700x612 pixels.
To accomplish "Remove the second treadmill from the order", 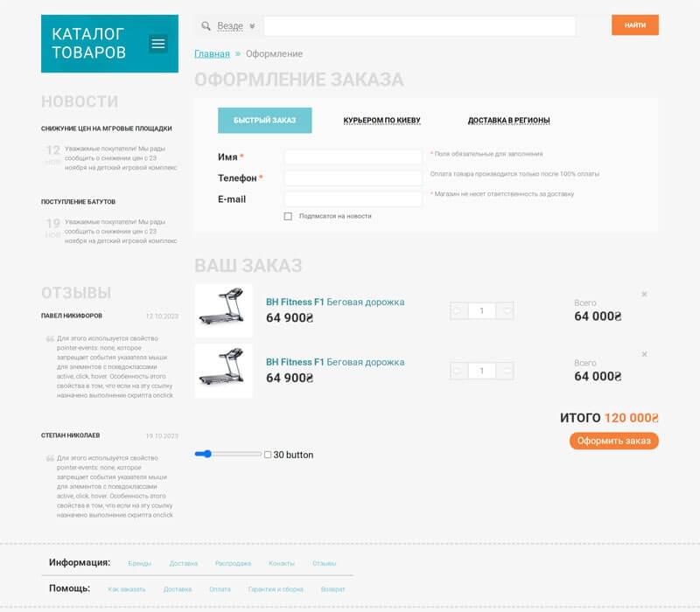I will (644, 354).
